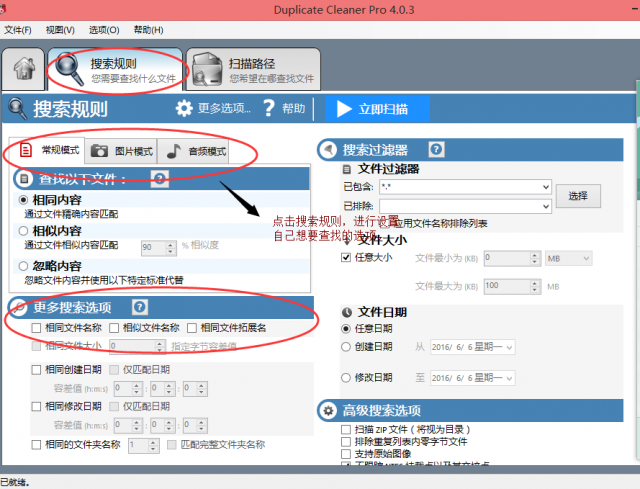Open the MB size unit dropdown
Screen dimensions: 640x489
[569, 258]
